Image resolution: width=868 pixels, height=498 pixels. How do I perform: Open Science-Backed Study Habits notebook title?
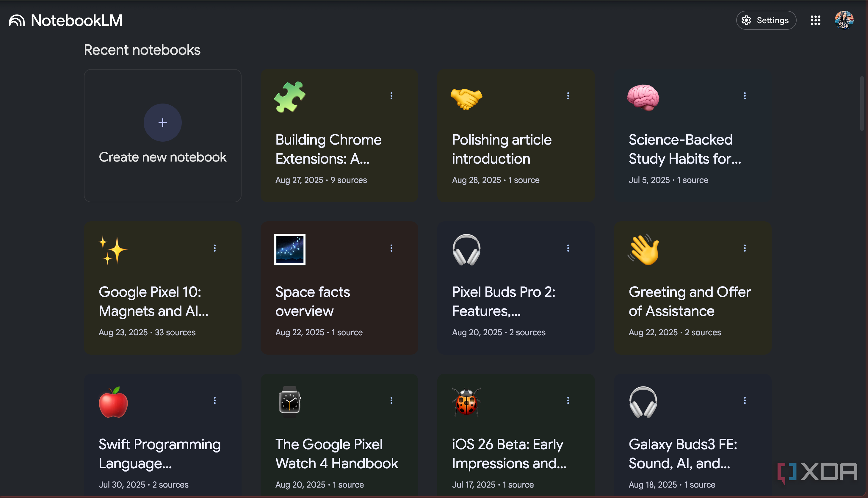click(x=685, y=149)
